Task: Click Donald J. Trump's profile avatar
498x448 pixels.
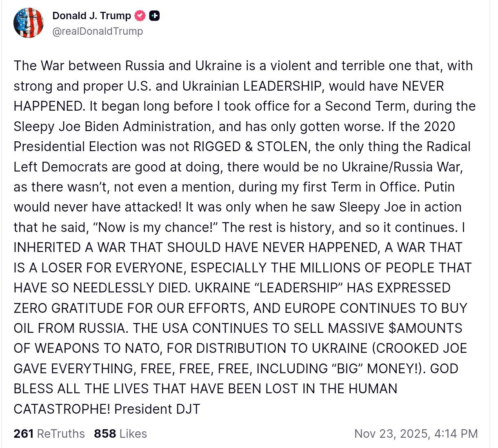Action: (29, 23)
